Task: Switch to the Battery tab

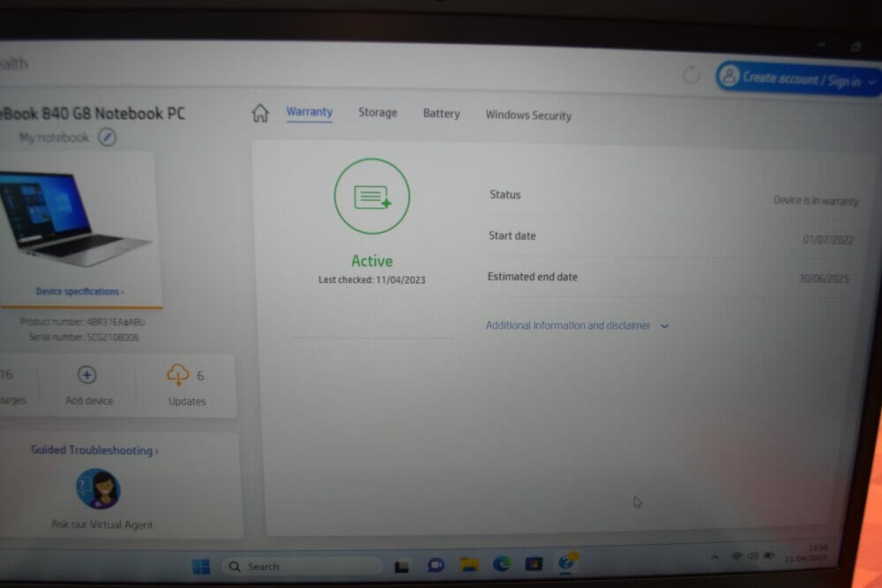Action: tap(441, 114)
